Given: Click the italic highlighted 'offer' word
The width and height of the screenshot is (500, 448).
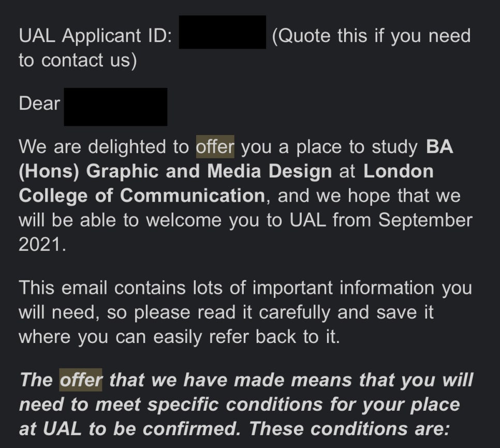Looking at the screenshot, I should pyautogui.click(x=81, y=380).
